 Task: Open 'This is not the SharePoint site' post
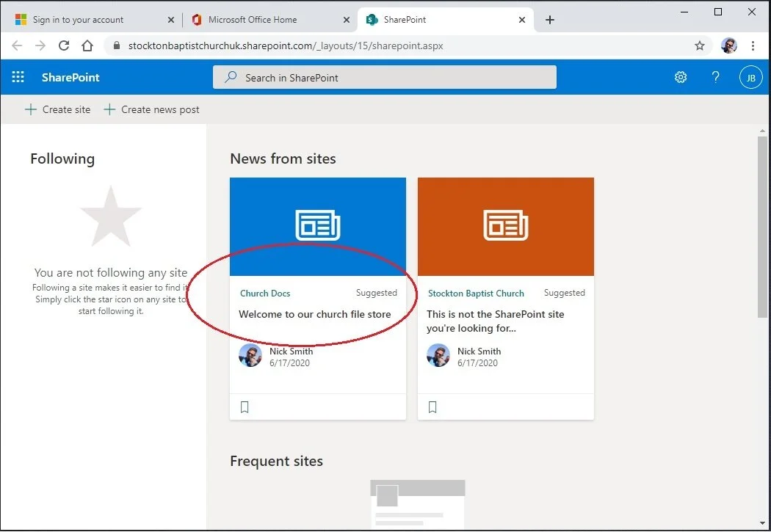pos(495,321)
